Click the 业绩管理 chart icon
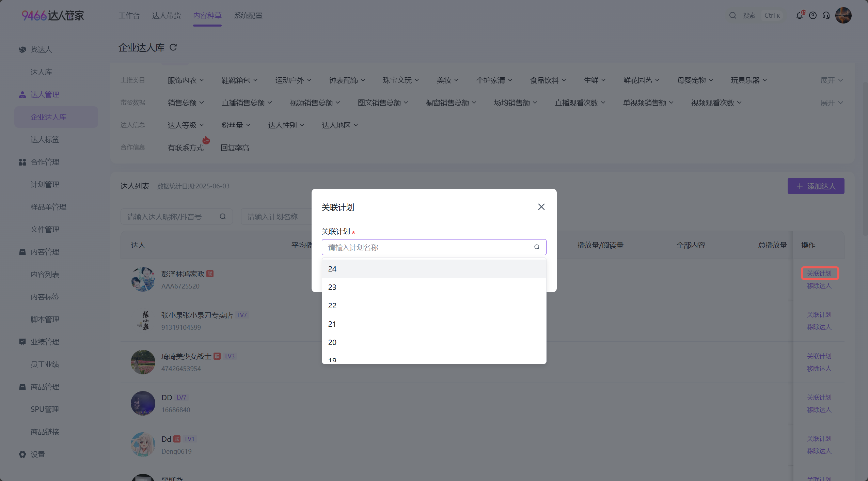The height and width of the screenshot is (481, 868). coord(22,342)
